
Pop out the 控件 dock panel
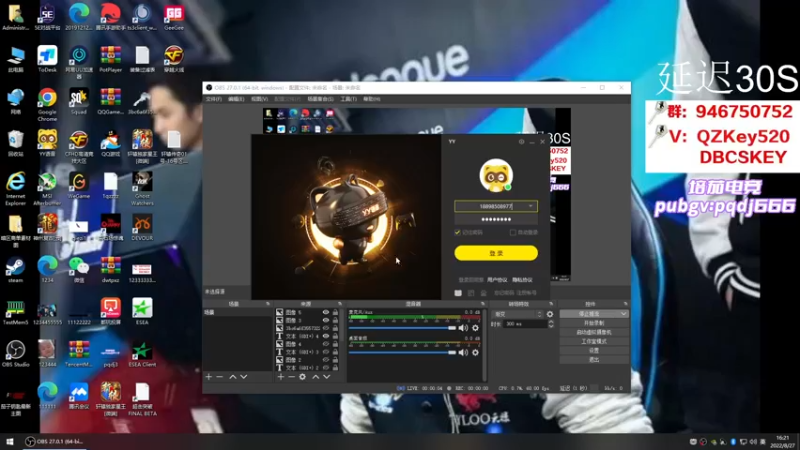[626, 304]
